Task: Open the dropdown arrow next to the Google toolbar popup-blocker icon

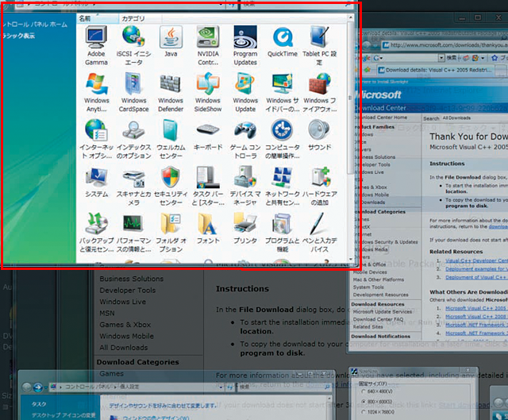Action: click(x=483, y=58)
